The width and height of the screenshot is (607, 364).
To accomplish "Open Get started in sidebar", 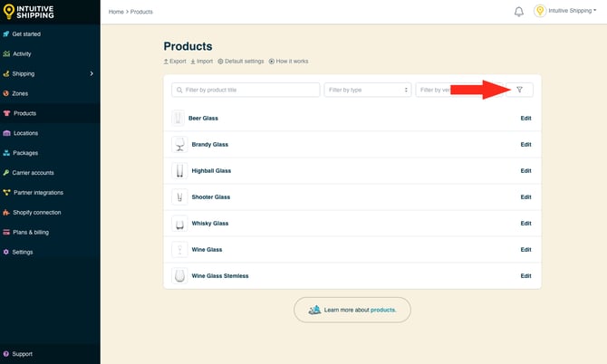I will 26,34.
